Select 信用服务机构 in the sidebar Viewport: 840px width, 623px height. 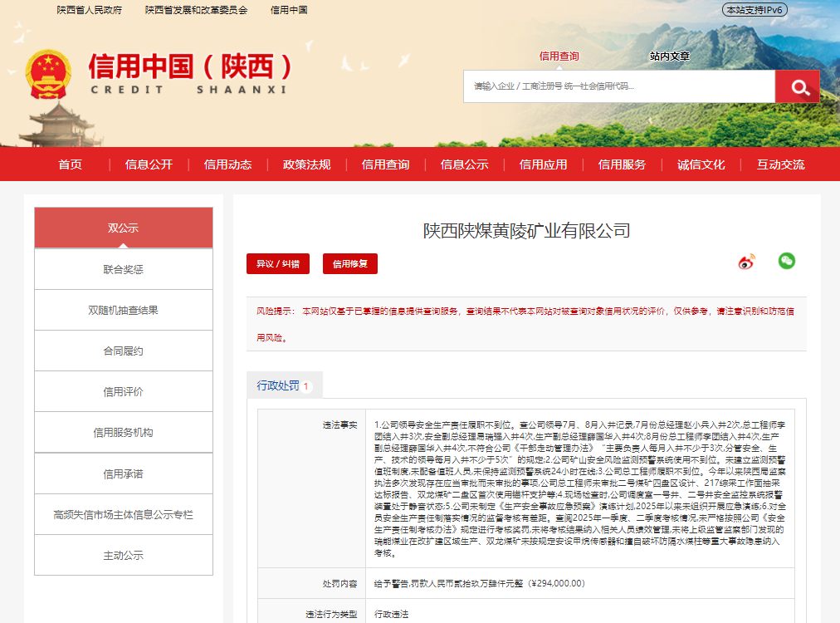(123, 432)
